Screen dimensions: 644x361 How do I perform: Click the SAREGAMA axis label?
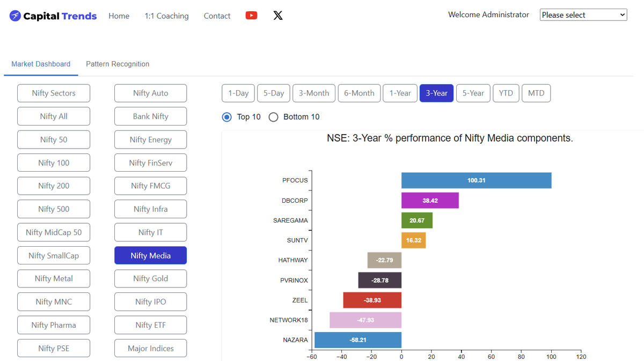290,220
